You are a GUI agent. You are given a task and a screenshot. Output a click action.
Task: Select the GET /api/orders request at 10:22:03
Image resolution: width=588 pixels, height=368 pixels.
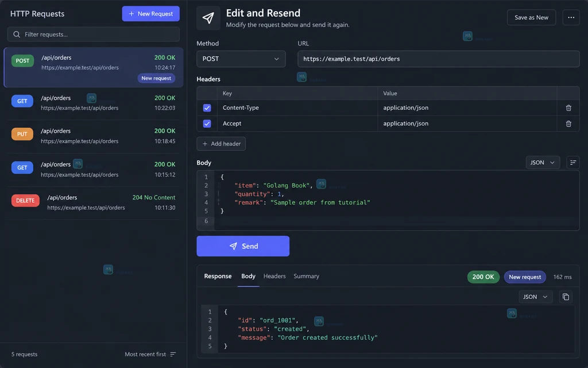point(94,103)
